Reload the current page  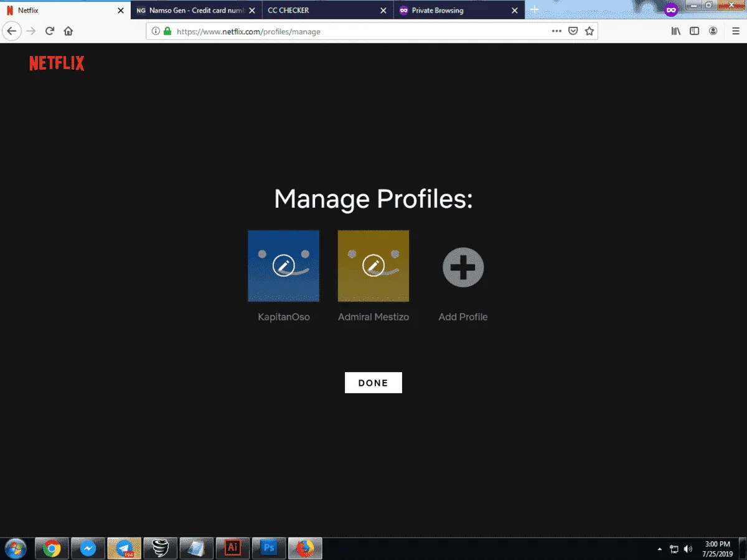50,31
